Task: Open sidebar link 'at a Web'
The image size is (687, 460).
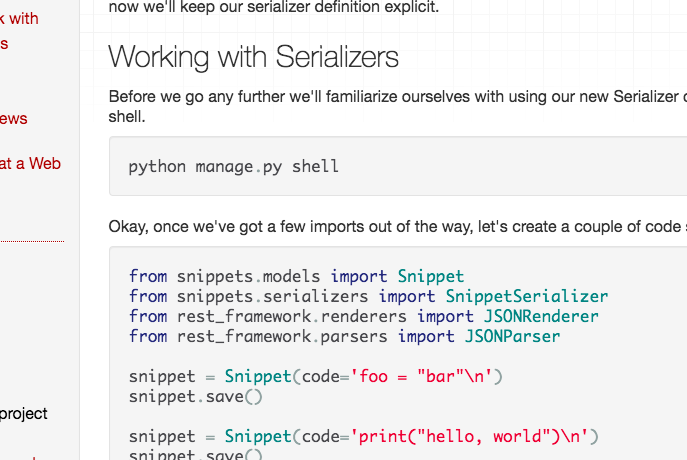Action: click(30, 163)
